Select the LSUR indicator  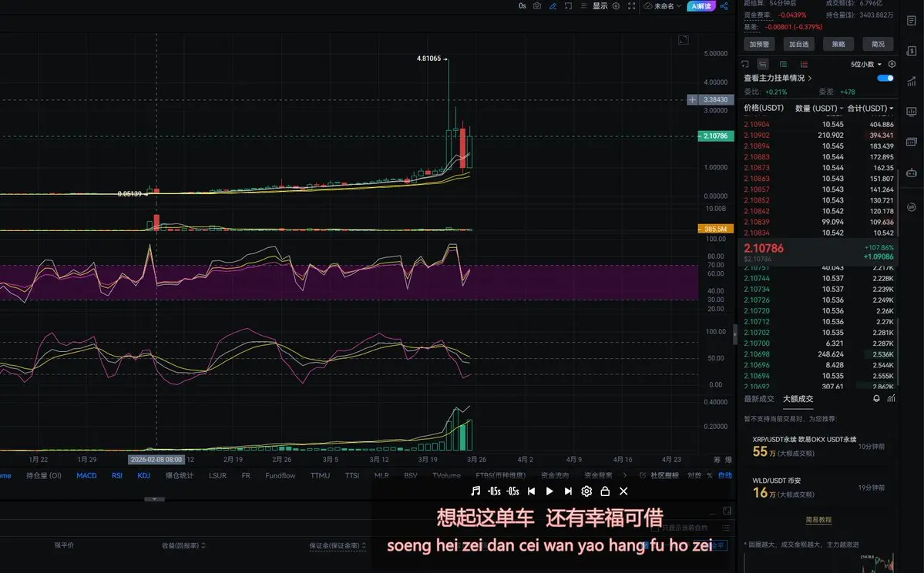point(217,475)
